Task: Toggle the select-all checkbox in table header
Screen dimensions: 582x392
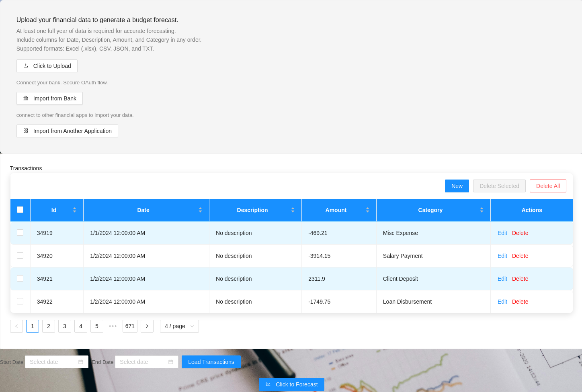Action: (20, 209)
